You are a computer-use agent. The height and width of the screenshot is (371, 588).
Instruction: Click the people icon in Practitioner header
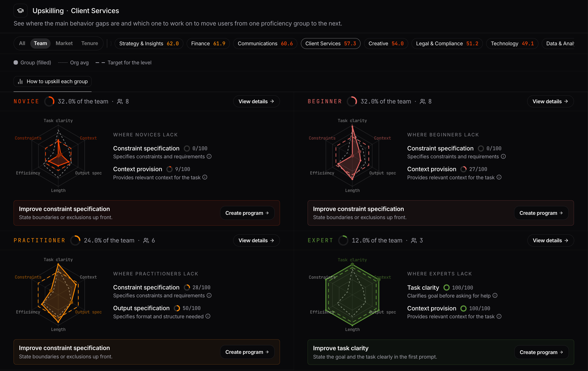[146, 240]
